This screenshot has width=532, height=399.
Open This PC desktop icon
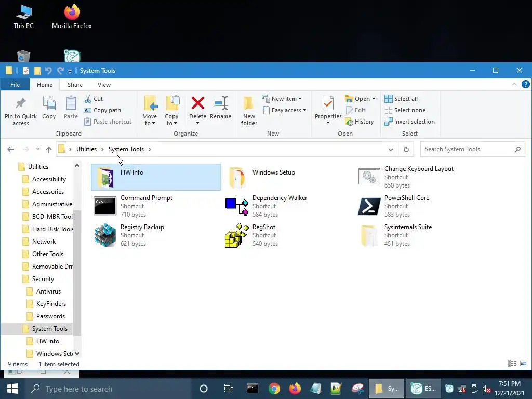coord(23,16)
